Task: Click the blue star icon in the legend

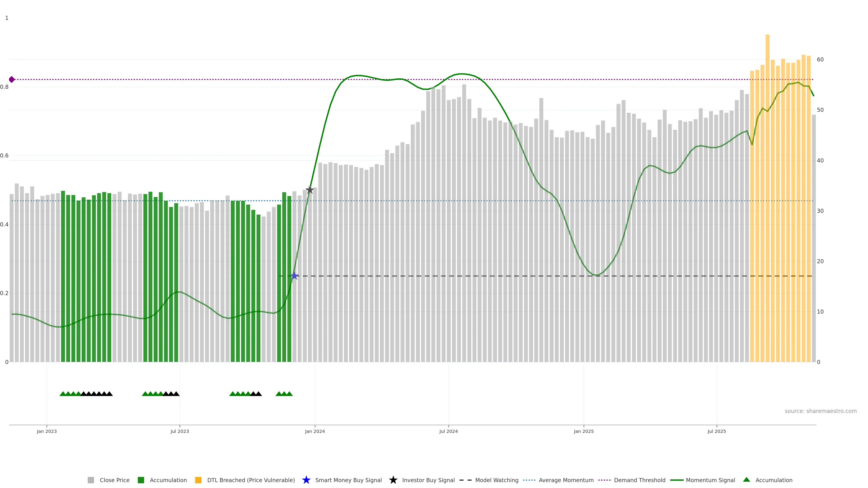Action: [x=306, y=480]
